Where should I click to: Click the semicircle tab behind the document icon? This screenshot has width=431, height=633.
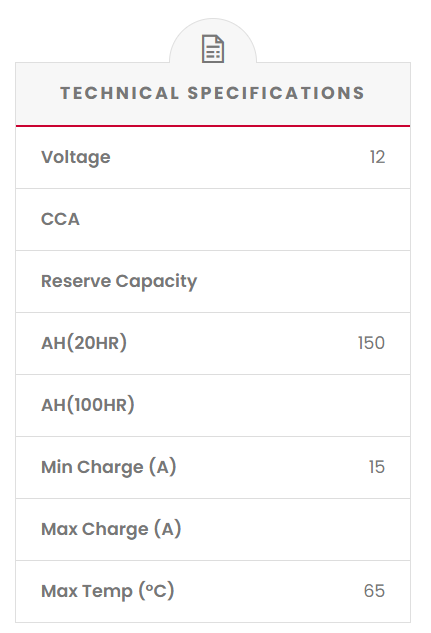click(213, 42)
